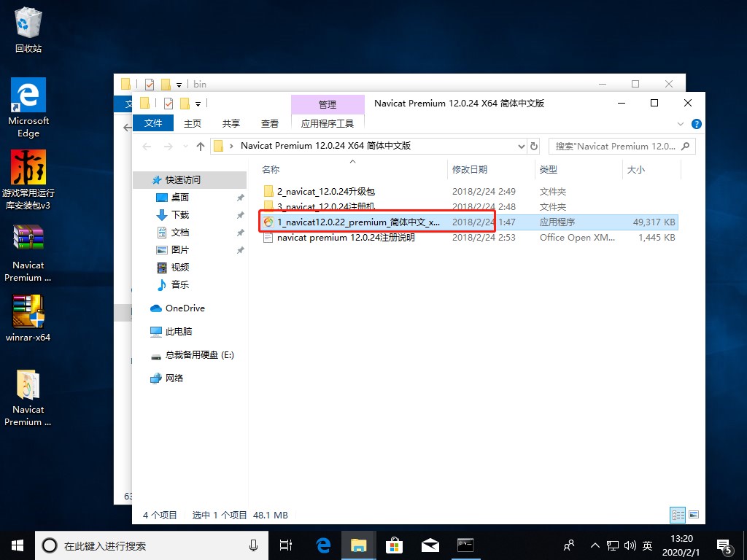Open the 文件 tab
The image size is (747, 560).
tap(153, 122)
